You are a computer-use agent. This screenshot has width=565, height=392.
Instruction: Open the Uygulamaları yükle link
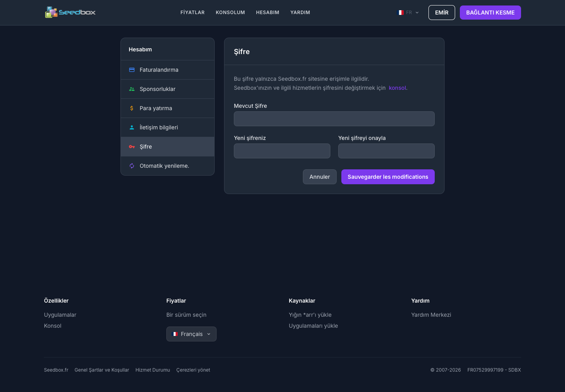pyautogui.click(x=313, y=326)
